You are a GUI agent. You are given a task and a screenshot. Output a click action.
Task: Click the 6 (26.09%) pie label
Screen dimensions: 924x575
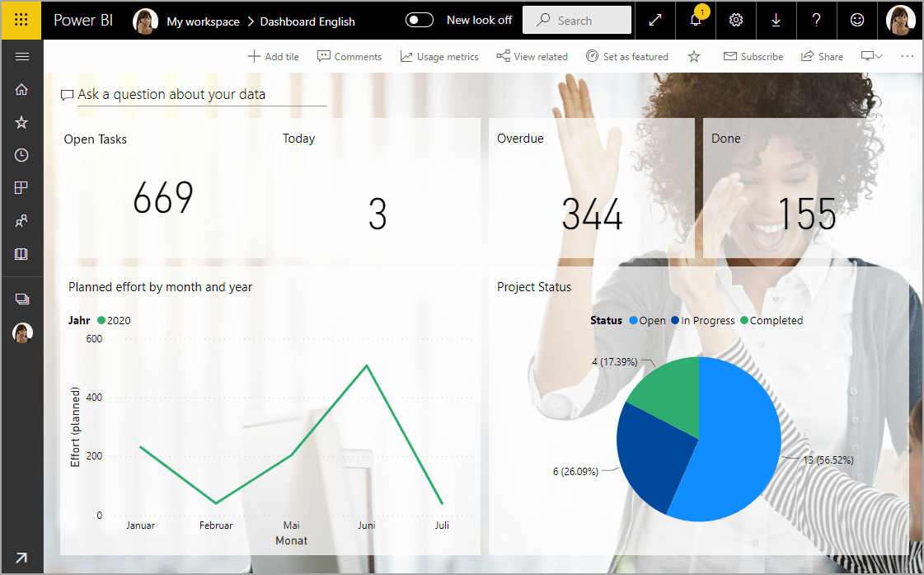coord(575,472)
